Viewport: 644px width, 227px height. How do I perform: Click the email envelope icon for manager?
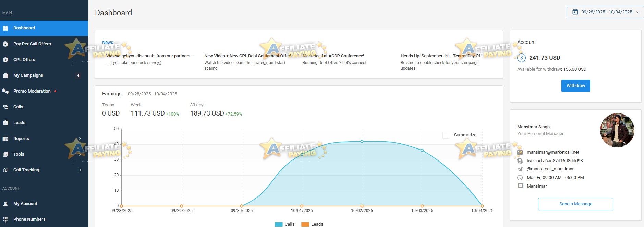(520, 152)
